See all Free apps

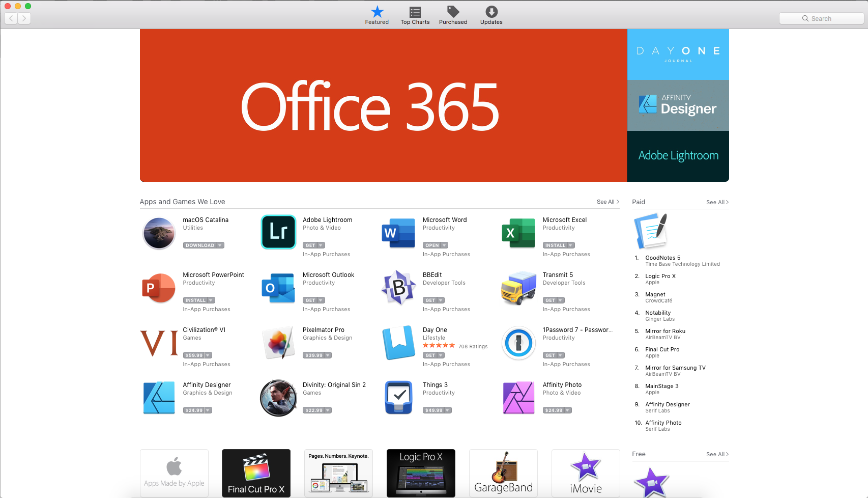717,454
